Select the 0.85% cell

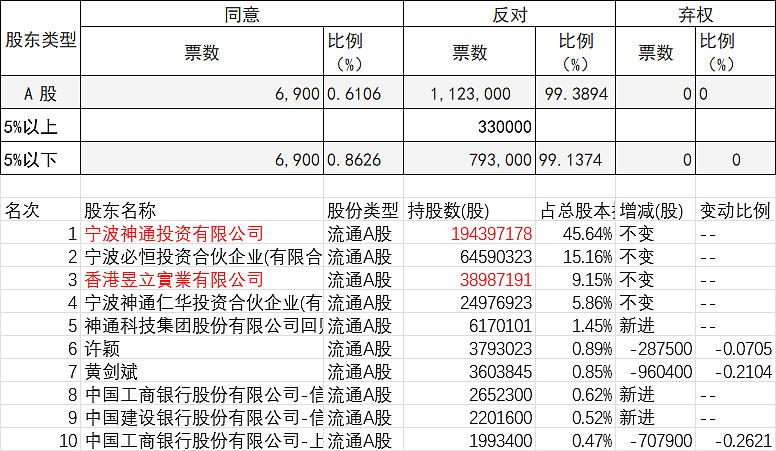click(x=575, y=371)
